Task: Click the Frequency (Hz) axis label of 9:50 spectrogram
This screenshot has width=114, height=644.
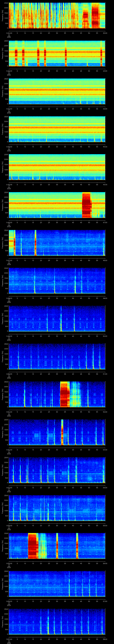Action: (3, 357)
